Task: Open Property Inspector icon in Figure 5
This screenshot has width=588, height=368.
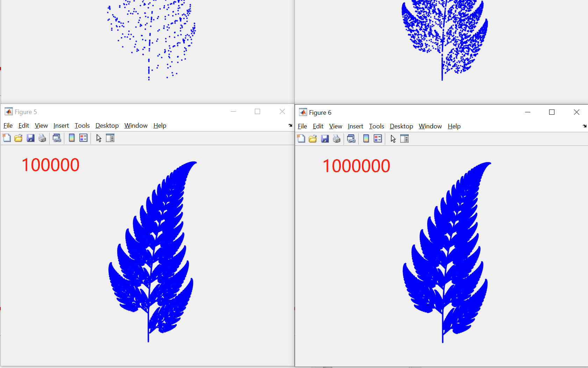Action: tap(110, 138)
